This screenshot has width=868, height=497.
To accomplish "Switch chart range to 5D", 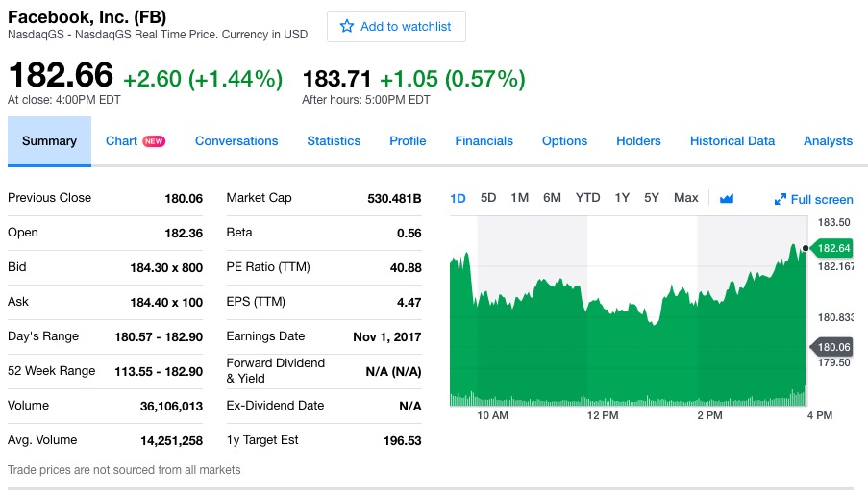I will pyautogui.click(x=488, y=198).
